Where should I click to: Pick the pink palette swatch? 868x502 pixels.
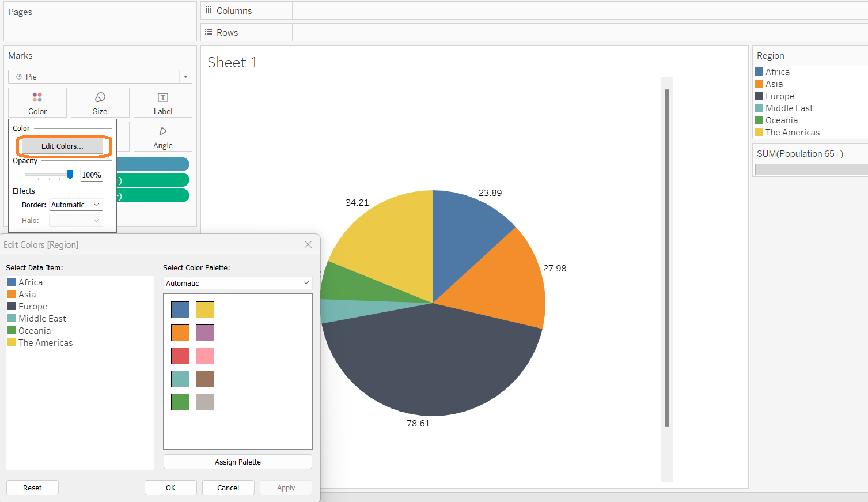coord(205,356)
